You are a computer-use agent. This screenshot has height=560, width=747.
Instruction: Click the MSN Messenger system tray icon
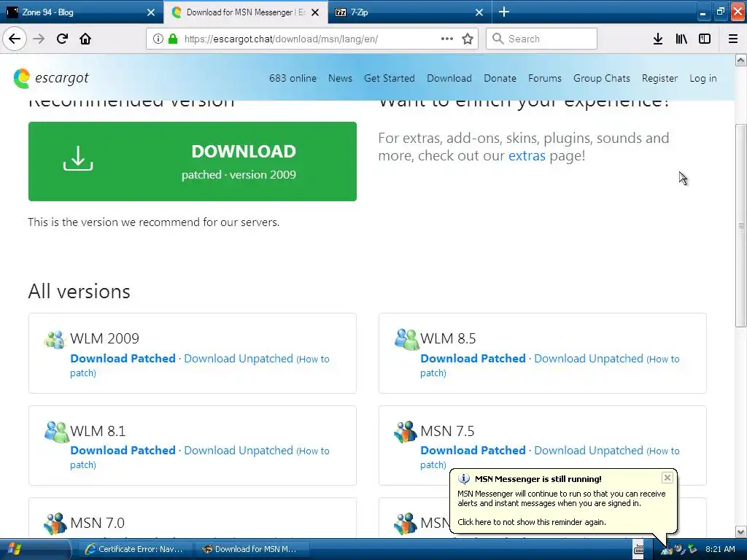[667, 550]
